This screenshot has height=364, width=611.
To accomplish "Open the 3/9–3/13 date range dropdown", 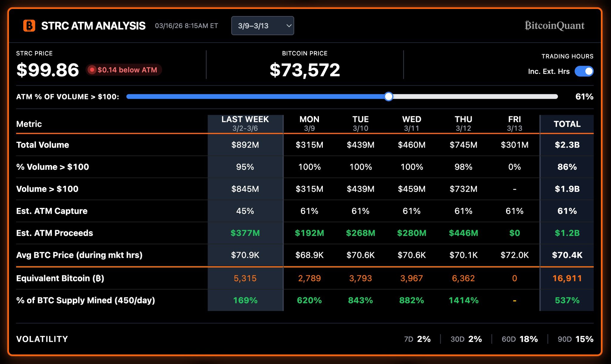I will click(x=263, y=26).
